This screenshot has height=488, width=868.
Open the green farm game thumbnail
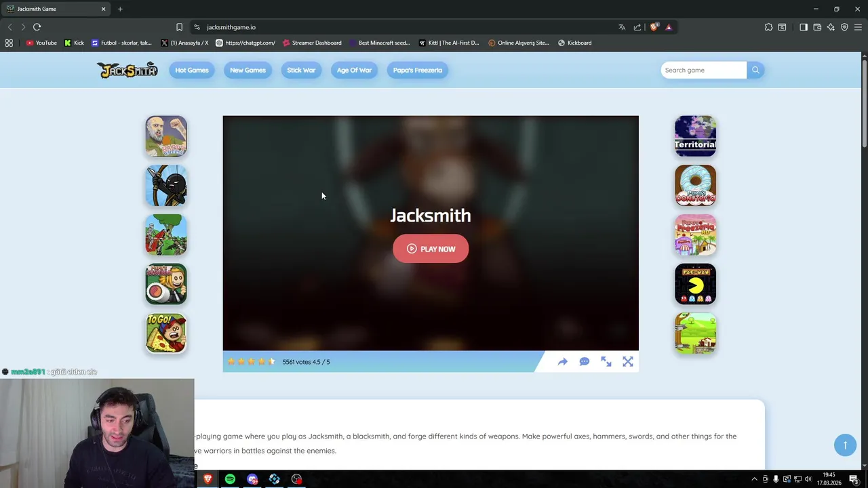pos(695,333)
